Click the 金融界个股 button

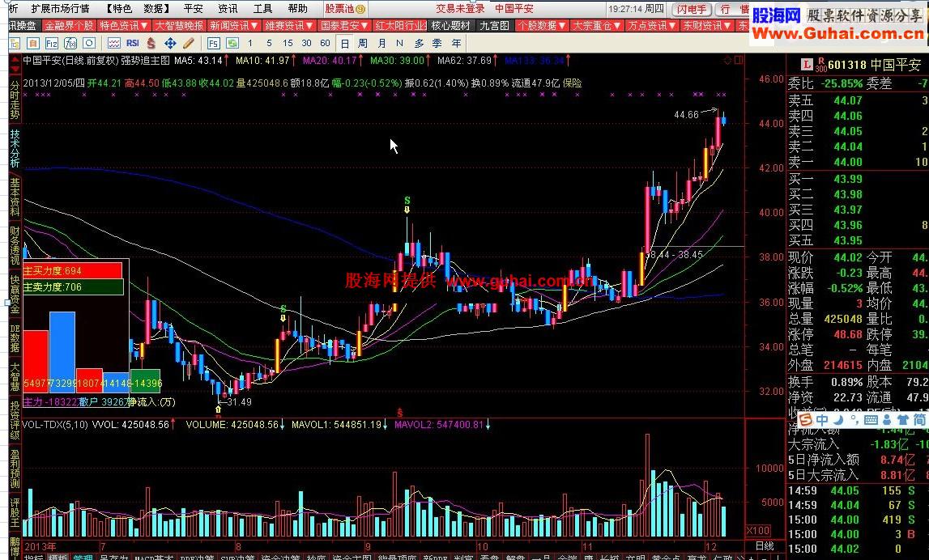(x=68, y=26)
